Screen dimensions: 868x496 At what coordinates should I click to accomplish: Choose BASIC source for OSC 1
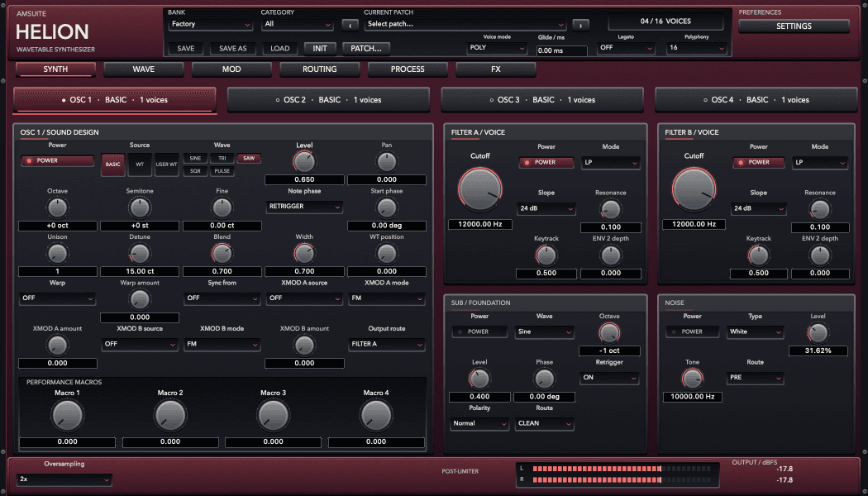click(x=113, y=165)
